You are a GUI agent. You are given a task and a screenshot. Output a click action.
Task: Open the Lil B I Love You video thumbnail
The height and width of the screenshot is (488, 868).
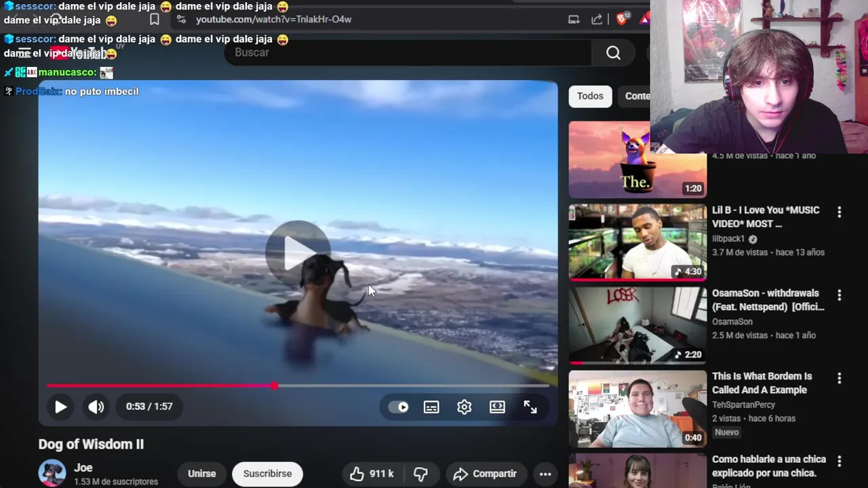(x=637, y=242)
